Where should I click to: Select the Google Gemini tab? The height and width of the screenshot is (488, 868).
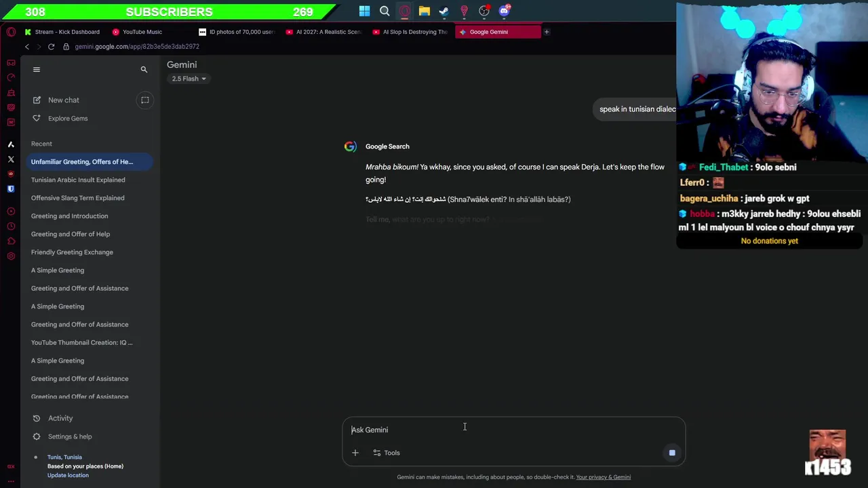pyautogui.click(x=498, y=32)
